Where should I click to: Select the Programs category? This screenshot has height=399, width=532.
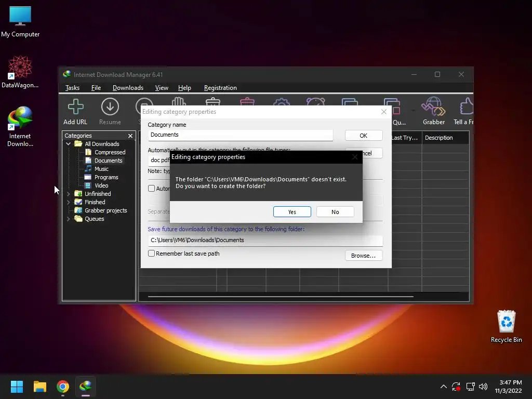click(106, 177)
